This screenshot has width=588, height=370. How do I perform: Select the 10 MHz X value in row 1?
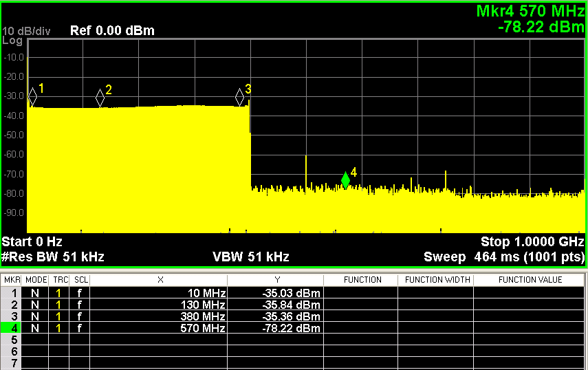click(x=158, y=293)
